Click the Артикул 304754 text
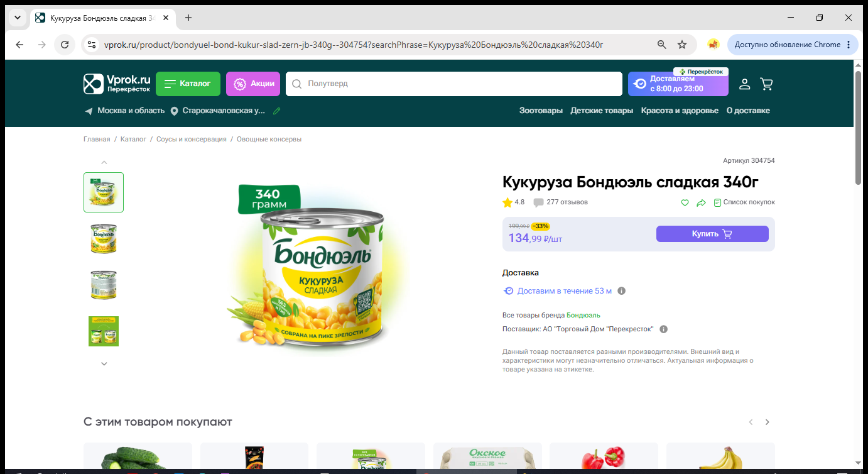This screenshot has height=474, width=868. (x=749, y=161)
